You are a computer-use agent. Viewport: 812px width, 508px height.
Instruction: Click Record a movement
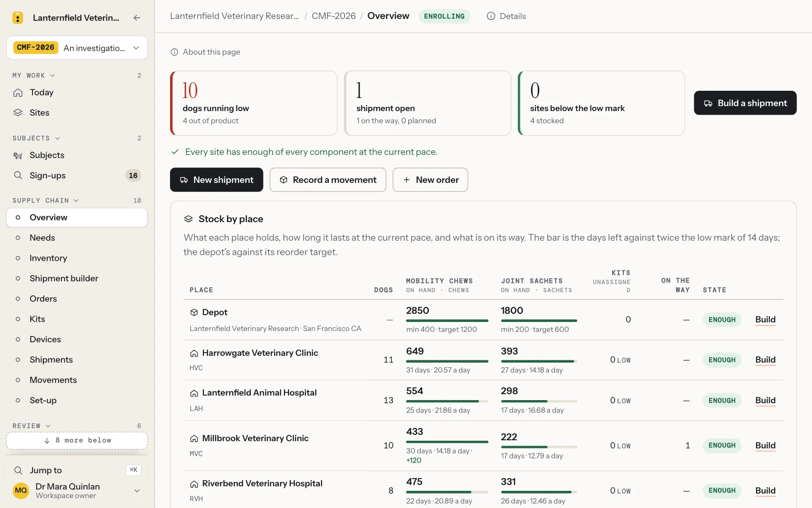click(328, 180)
